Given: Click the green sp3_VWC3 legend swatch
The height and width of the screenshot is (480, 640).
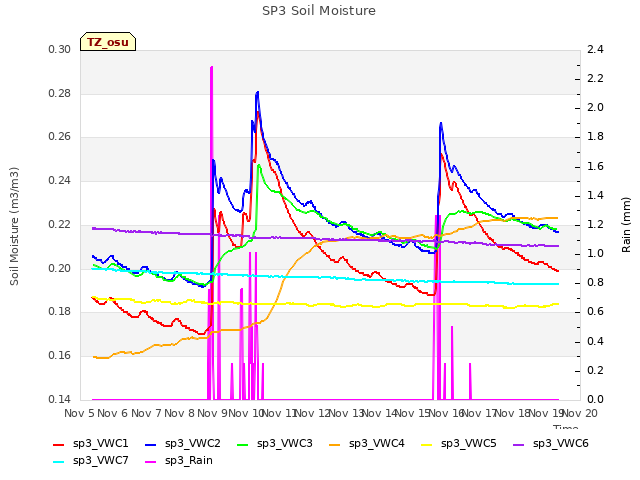Looking at the screenshot, I should point(243,445).
